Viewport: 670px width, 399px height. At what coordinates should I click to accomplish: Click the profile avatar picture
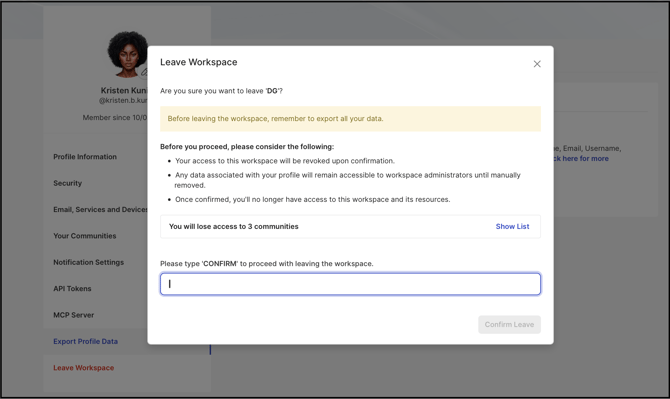(127, 54)
